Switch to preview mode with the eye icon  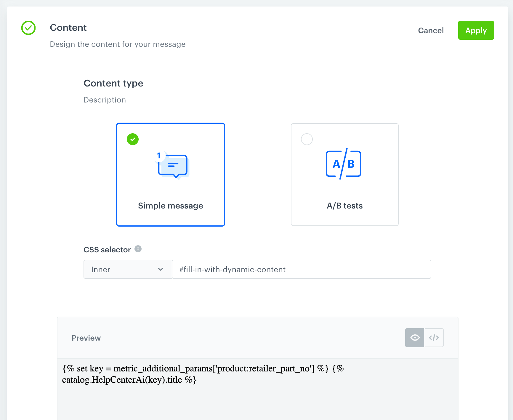coord(415,338)
